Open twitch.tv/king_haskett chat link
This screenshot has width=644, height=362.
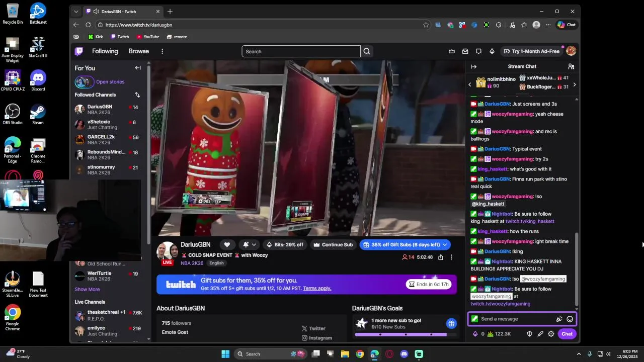pyautogui.click(x=530, y=221)
